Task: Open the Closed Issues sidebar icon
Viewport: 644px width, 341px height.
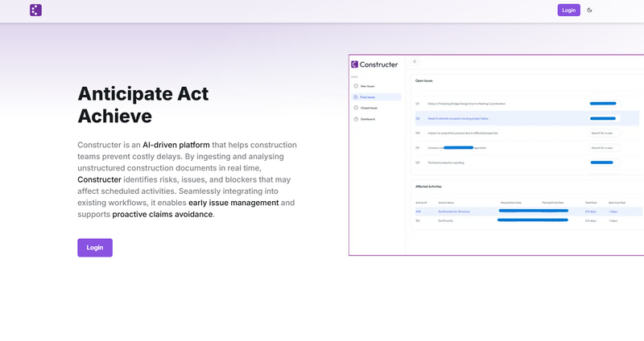Action: pos(356,108)
